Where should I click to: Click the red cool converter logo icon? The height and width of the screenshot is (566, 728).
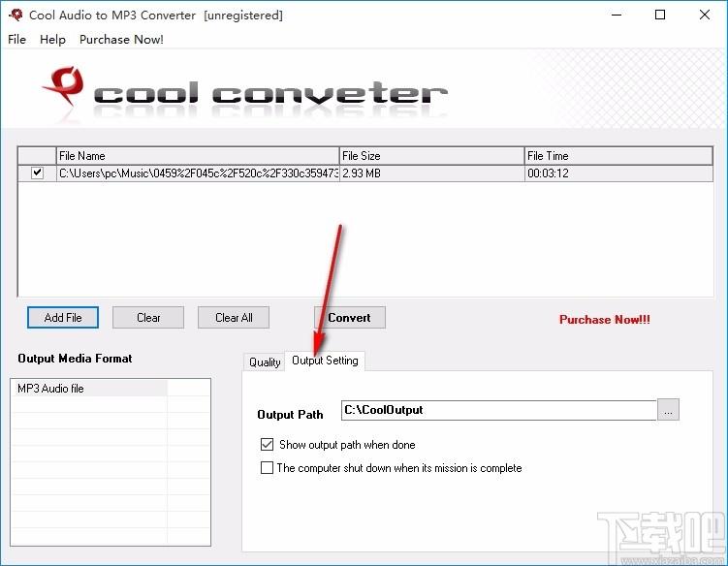coord(65,87)
